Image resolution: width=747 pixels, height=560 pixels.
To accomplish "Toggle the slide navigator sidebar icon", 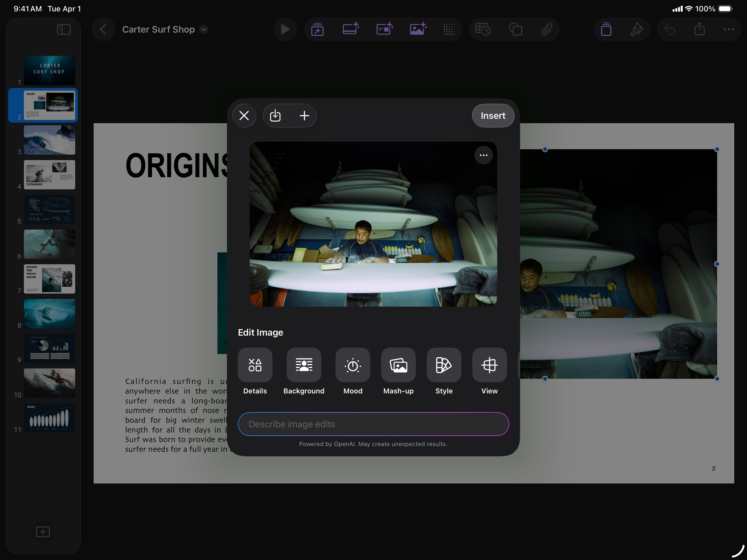I will (x=64, y=29).
